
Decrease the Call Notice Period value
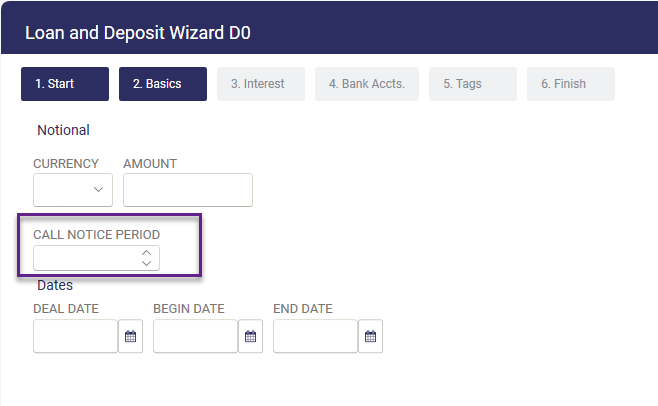pos(146,263)
